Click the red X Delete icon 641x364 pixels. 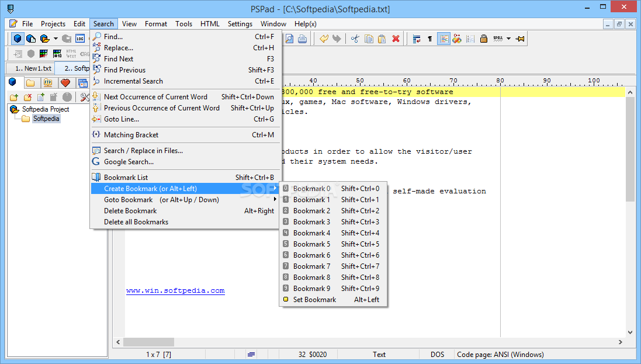[396, 39]
